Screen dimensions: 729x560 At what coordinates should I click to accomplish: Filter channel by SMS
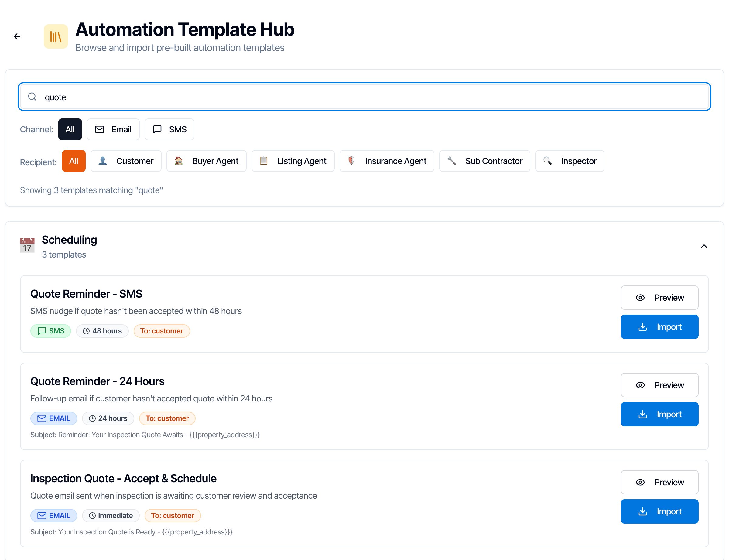[x=169, y=129]
